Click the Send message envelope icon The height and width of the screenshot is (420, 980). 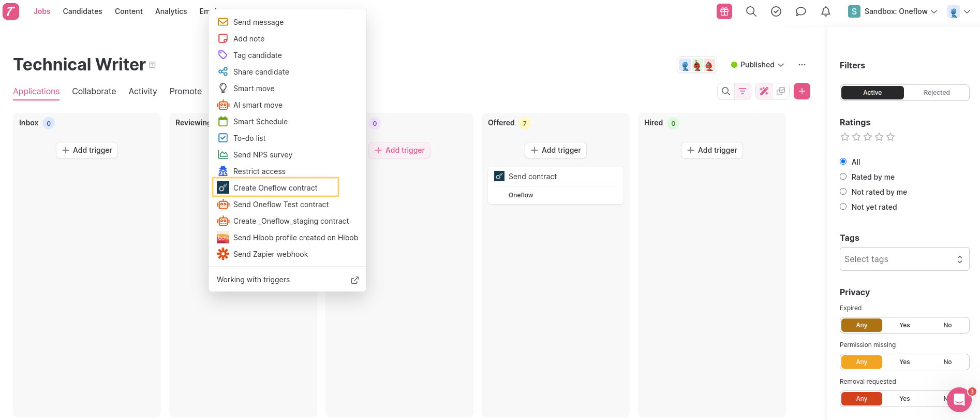(x=223, y=22)
